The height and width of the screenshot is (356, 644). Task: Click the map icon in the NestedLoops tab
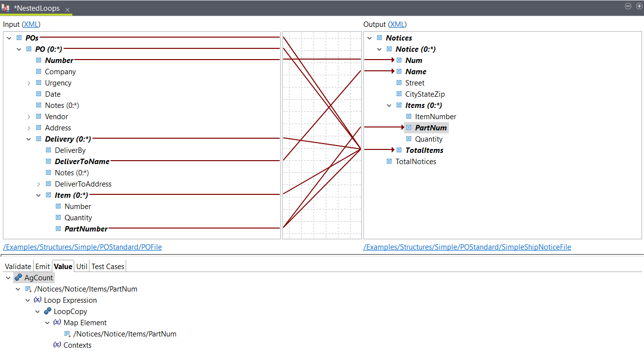coord(6,8)
